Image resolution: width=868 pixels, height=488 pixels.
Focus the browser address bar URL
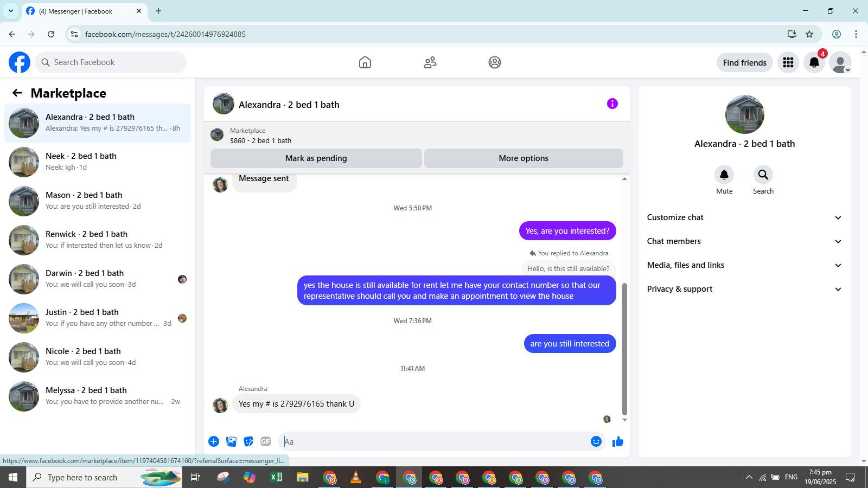165,34
